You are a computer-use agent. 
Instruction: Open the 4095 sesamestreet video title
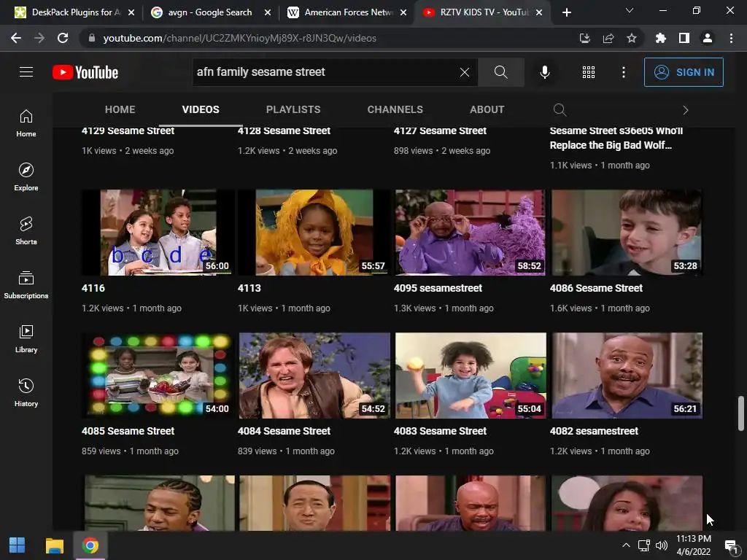click(438, 288)
